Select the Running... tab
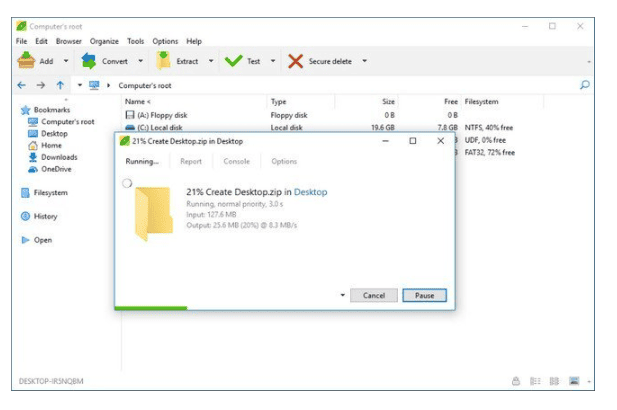The image size is (617, 410). pos(142,161)
